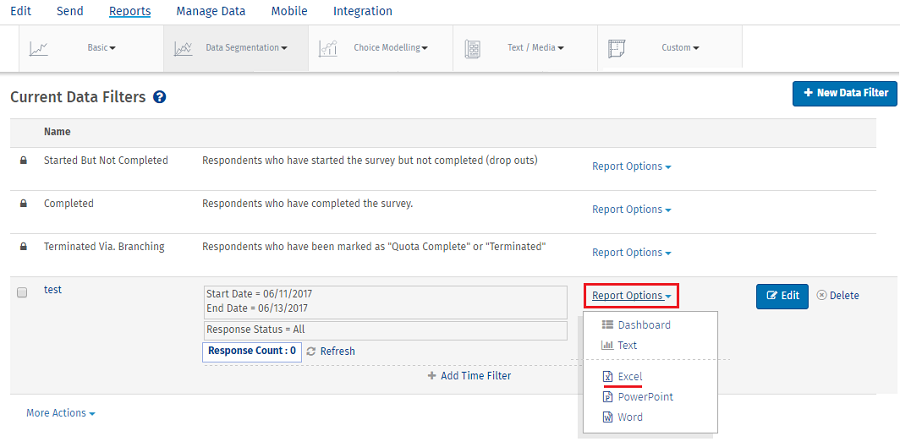900x447 pixels.
Task: Choose PowerPoint in the report menu
Action: [x=644, y=397]
